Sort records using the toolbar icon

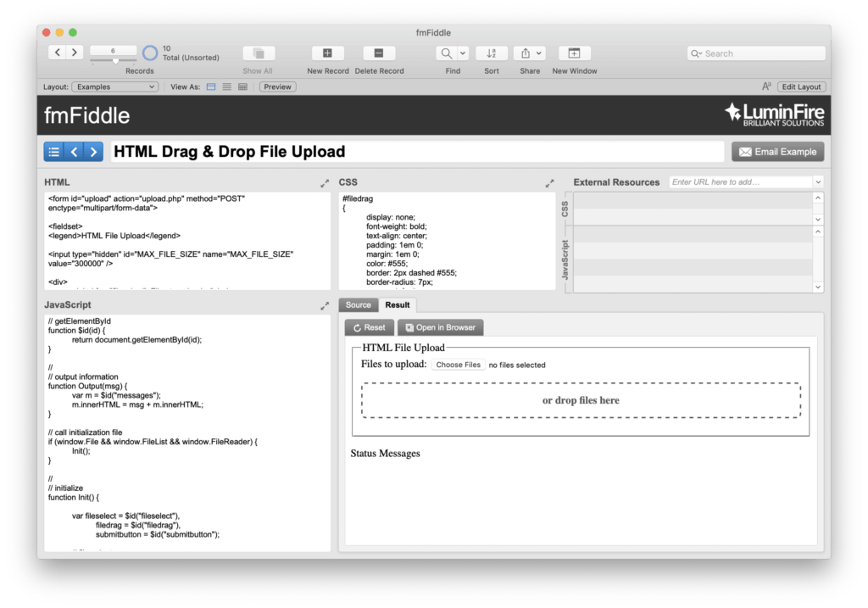point(492,53)
